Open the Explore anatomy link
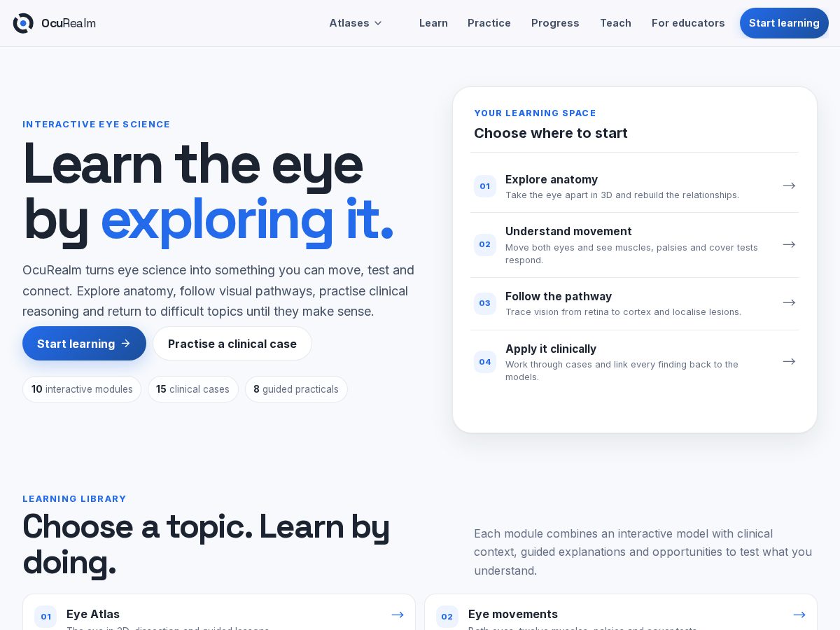 (x=634, y=186)
